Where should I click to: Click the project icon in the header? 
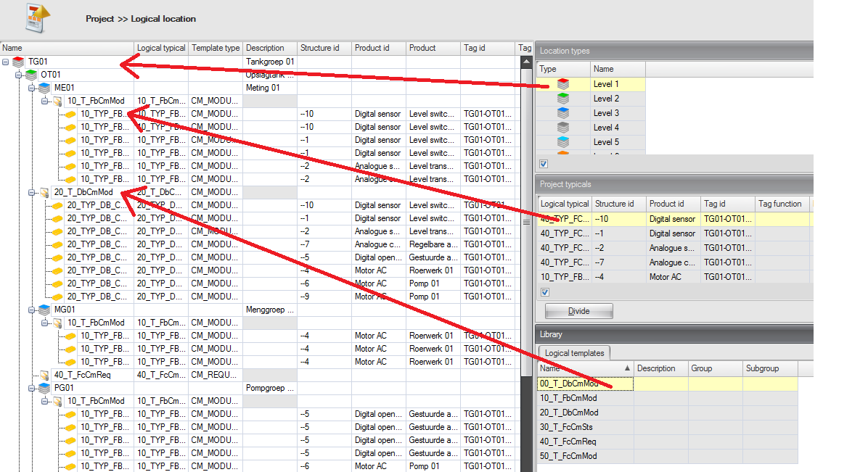click(38, 17)
